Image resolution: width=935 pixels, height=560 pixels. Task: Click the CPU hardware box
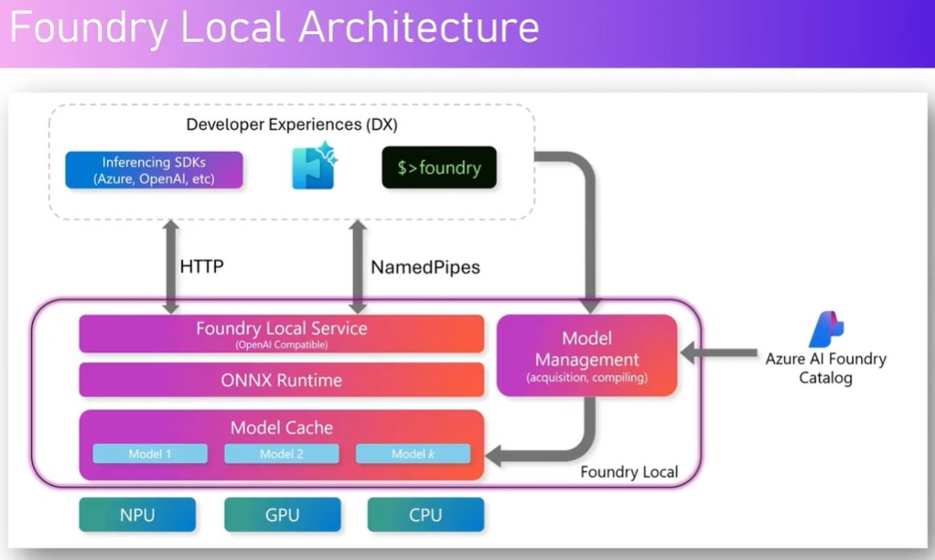click(x=425, y=514)
